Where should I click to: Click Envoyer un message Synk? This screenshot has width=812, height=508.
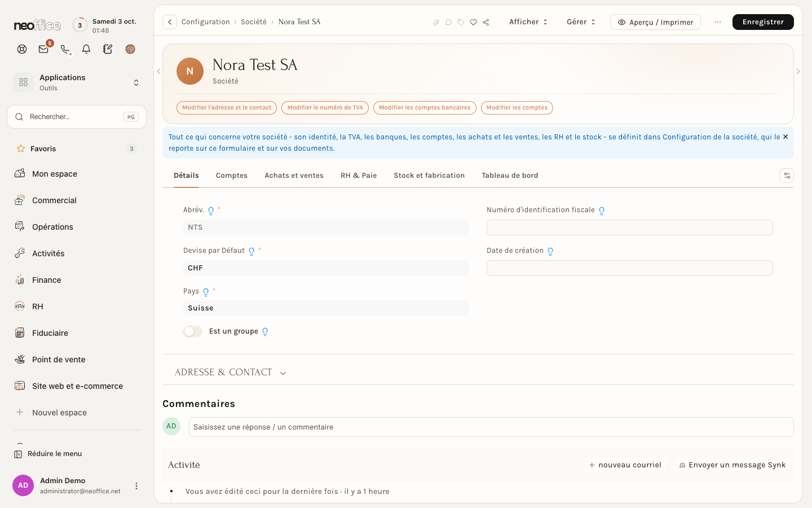pos(732,465)
